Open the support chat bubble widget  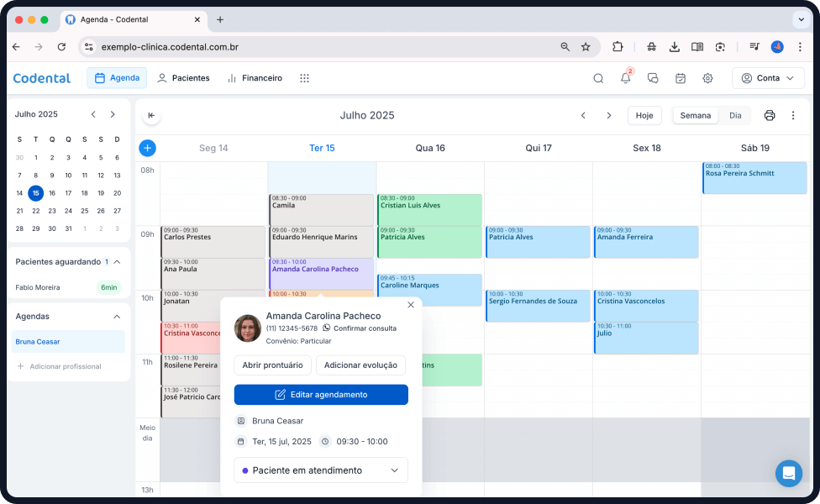pyautogui.click(x=789, y=474)
